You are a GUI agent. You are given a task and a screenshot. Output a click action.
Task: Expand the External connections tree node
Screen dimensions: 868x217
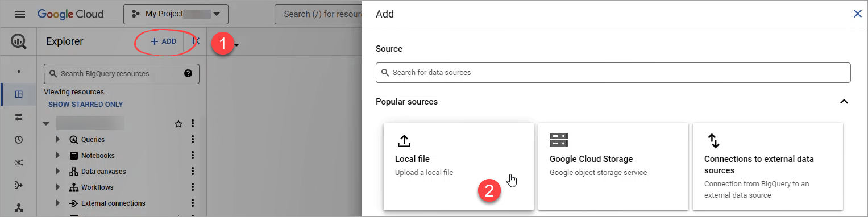pos(58,203)
